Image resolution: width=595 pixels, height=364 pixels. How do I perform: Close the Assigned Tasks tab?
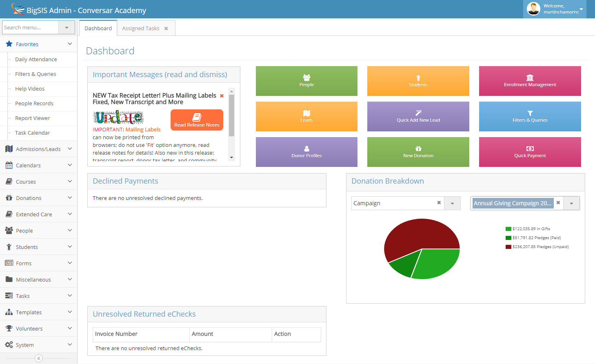click(166, 29)
